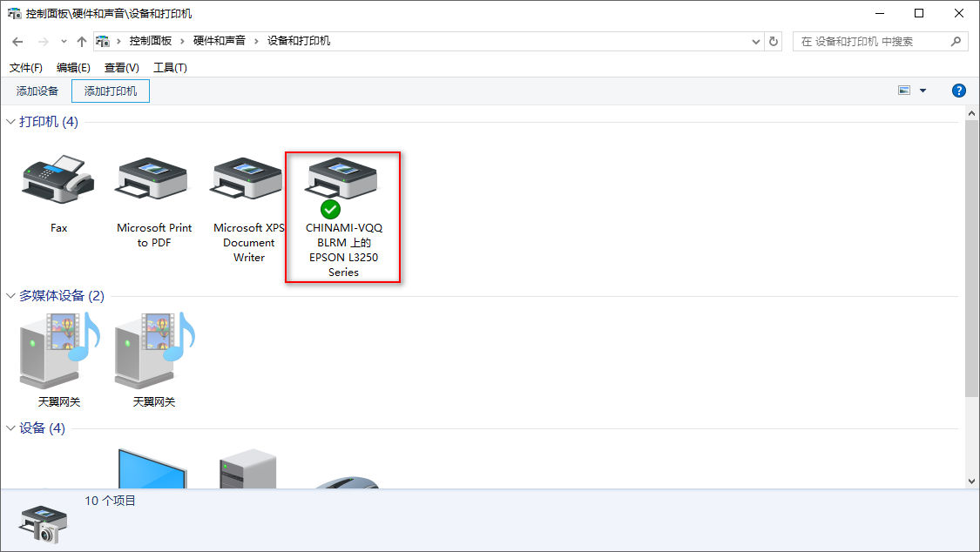The image size is (980, 552).
Task: Refresh the devices and printers list
Action: coord(774,41)
